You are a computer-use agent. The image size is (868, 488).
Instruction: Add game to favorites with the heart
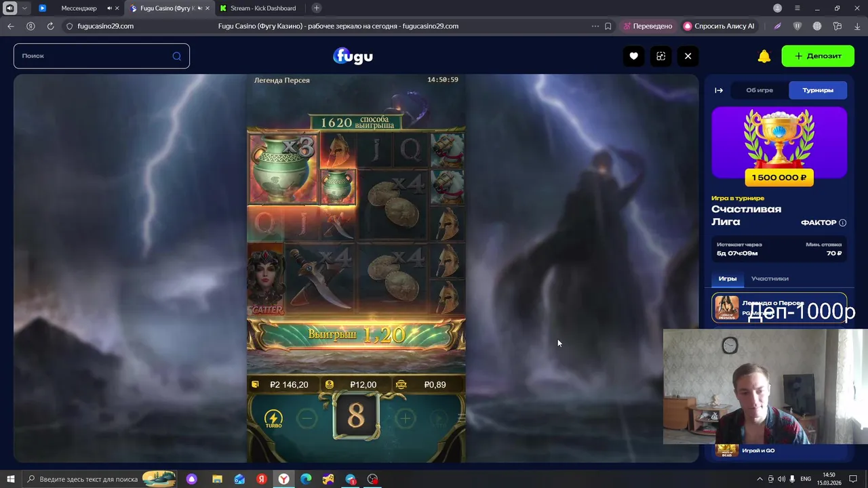click(x=633, y=56)
